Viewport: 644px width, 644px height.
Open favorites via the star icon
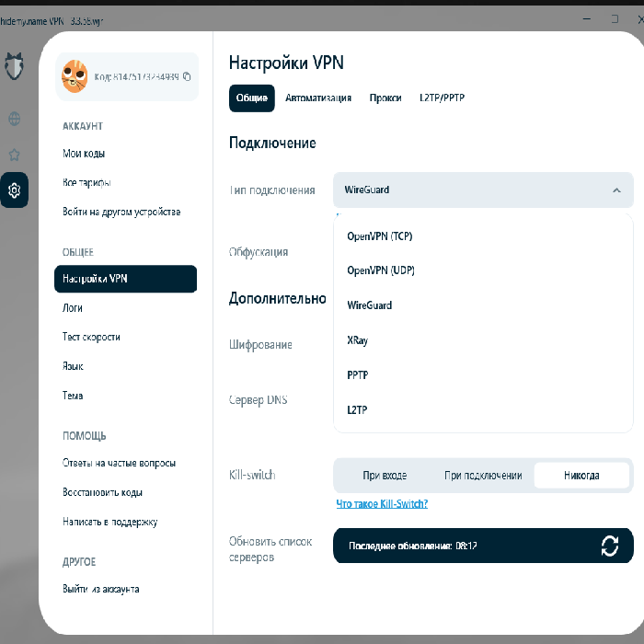(15, 155)
